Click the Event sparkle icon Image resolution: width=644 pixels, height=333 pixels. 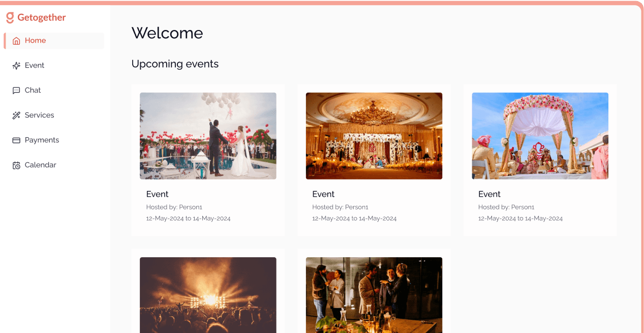pyautogui.click(x=16, y=66)
